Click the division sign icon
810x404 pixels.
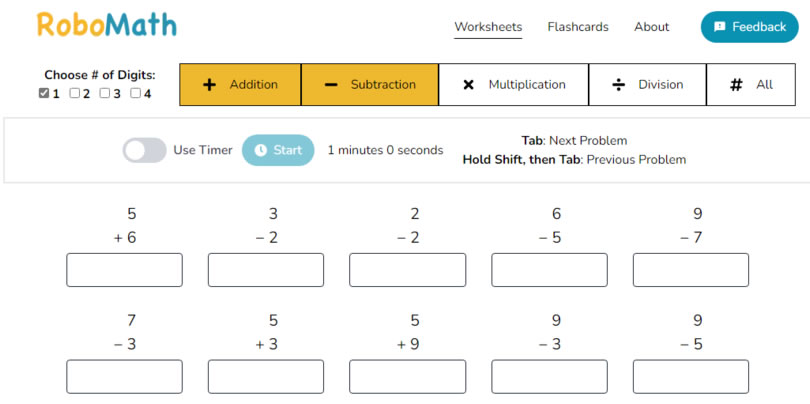[x=619, y=85]
